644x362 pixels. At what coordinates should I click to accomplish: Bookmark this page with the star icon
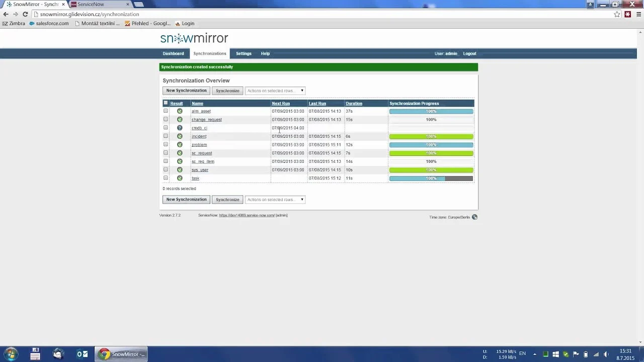click(617, 15)
